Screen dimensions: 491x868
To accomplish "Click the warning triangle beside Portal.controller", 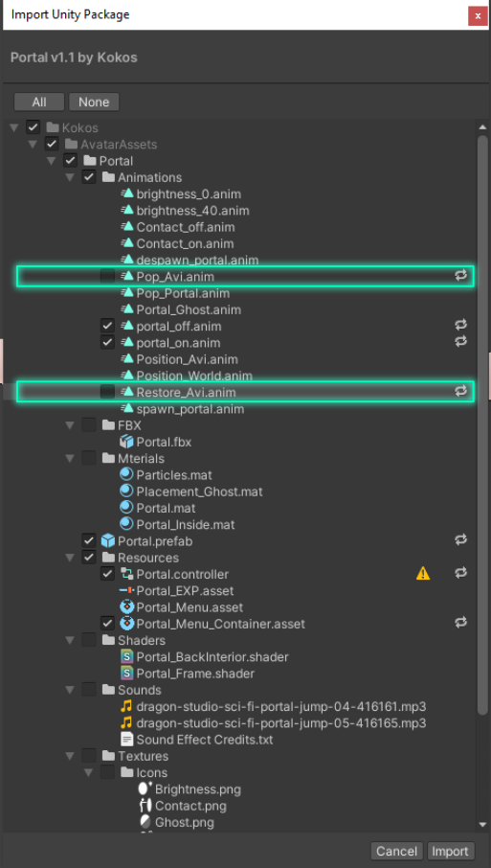I will click(x=423, y=574).
